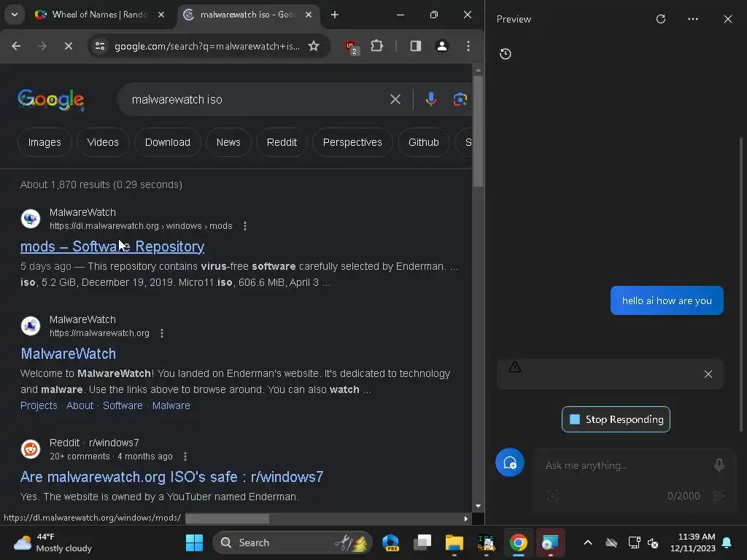The image size is (747, 560).
Task: Open the Chrome profile menu
Action: (x=441, y=46)
